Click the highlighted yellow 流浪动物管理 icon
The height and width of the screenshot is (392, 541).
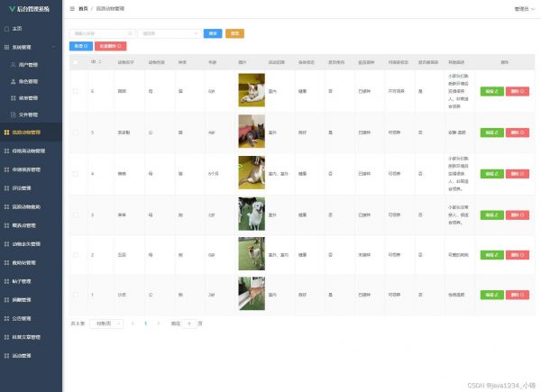coord(6,132)
